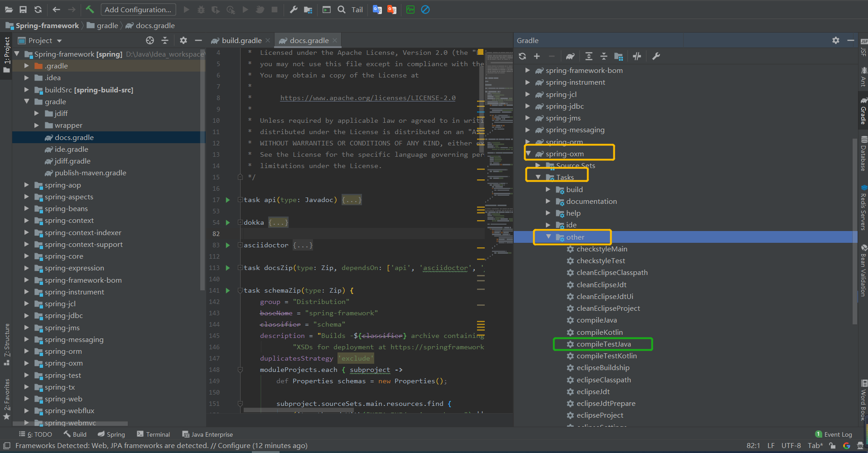Expand the spring-core module folder

coord(27,256)
